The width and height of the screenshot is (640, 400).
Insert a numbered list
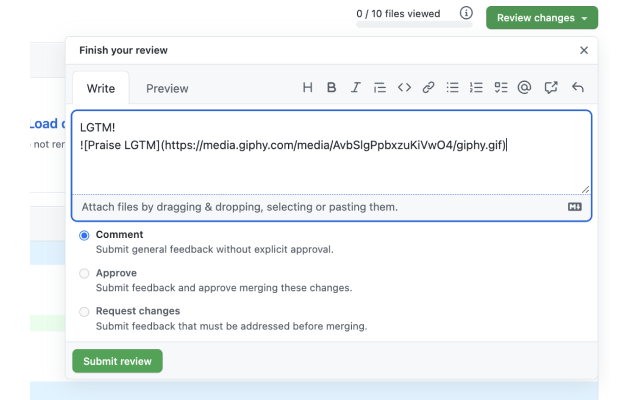[x=477, y=88]
